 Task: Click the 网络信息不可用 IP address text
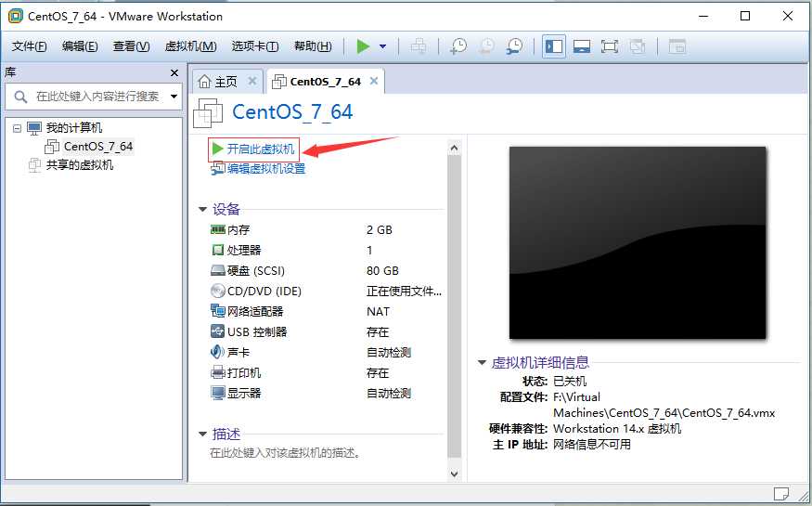tap(592, 445)
